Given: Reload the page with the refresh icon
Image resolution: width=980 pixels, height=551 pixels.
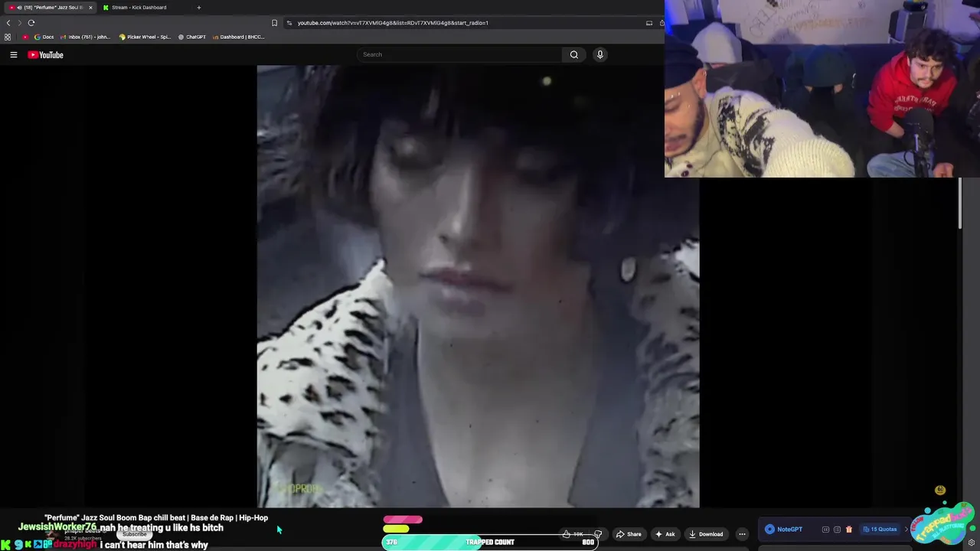Looking at the screenshot, I should (x=31, y=23).
